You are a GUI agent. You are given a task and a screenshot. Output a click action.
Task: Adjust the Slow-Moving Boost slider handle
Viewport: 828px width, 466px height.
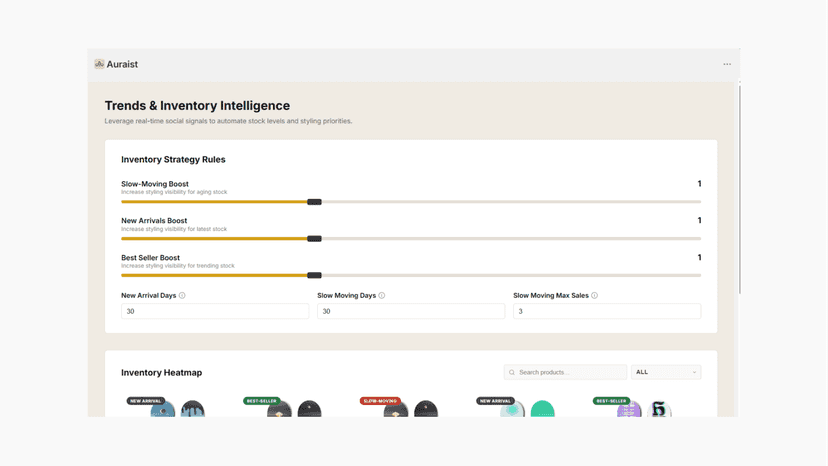pyautogui.click(x=314, y=202)
